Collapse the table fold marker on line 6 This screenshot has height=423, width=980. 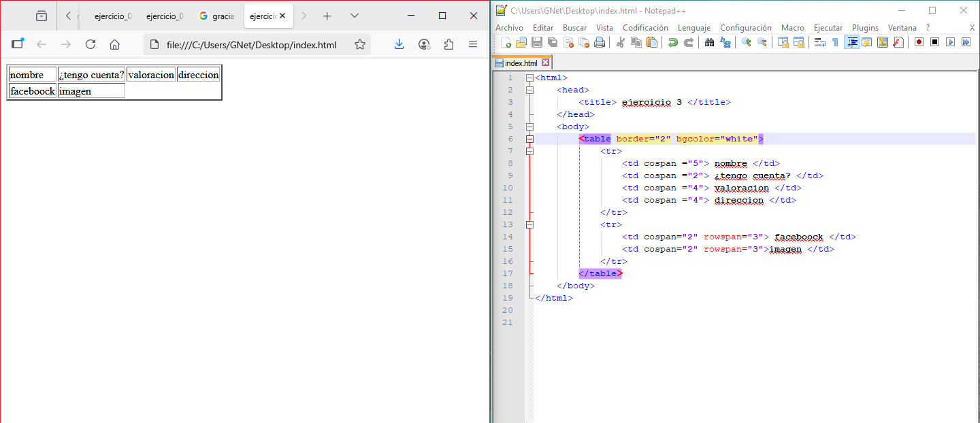529,139
